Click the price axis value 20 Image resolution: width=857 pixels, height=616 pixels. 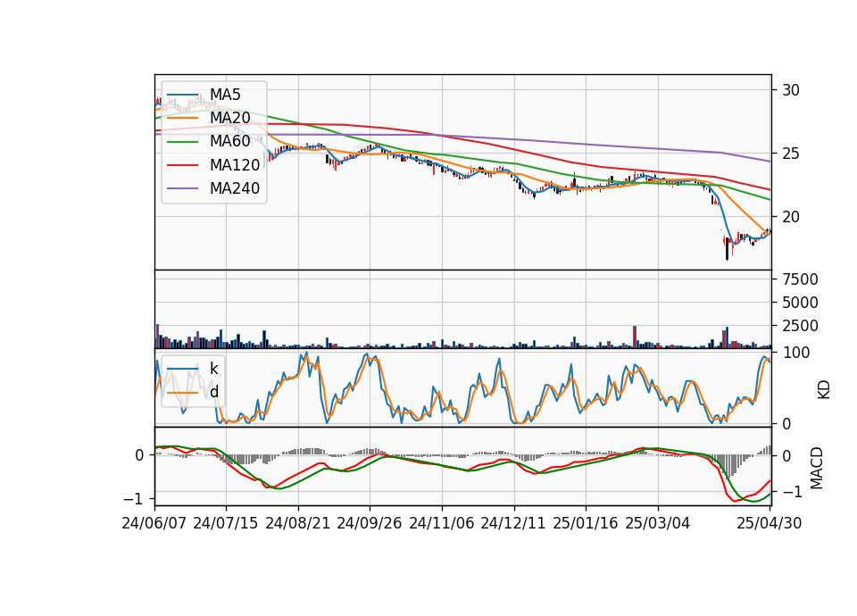tap(790, 217)
